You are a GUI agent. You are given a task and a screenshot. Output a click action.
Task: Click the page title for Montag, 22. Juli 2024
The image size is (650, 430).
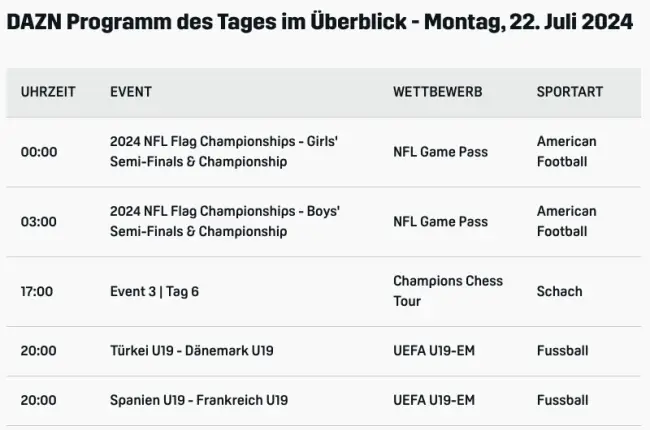click(x=319, y=22)
